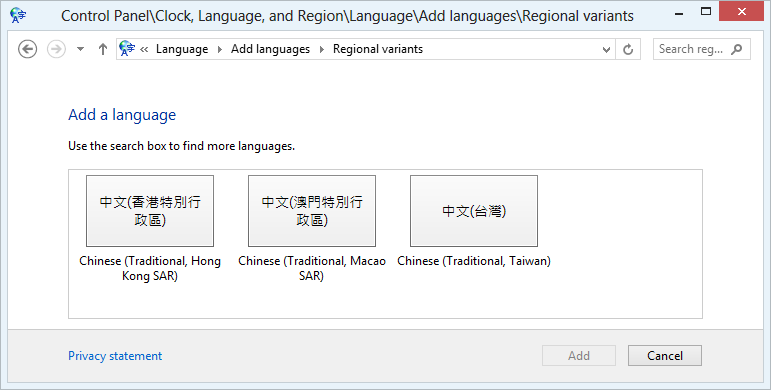This screenshot has width=771, height=390.
Task: Maximize the Control Panel window
Action: tap(706, 12)
